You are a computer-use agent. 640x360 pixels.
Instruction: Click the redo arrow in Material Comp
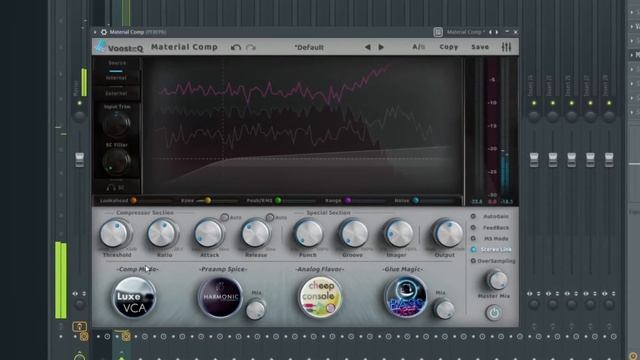[251, 47]
